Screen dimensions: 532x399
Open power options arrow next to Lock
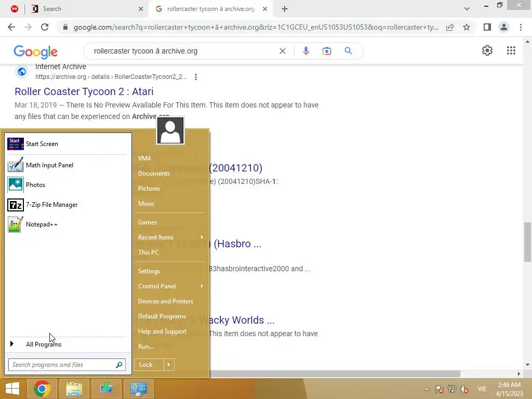pos(169,365)
